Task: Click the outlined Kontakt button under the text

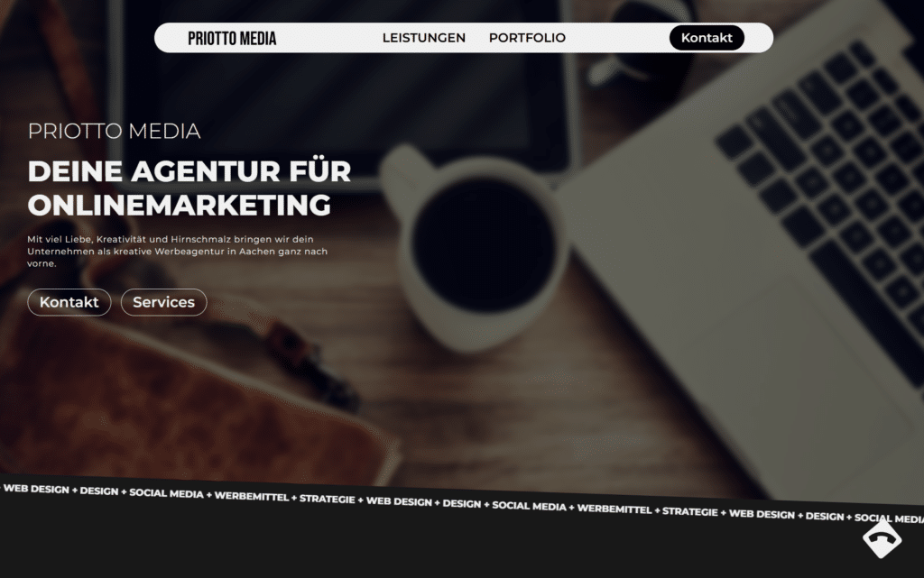Action: click(x=69, y=302)
